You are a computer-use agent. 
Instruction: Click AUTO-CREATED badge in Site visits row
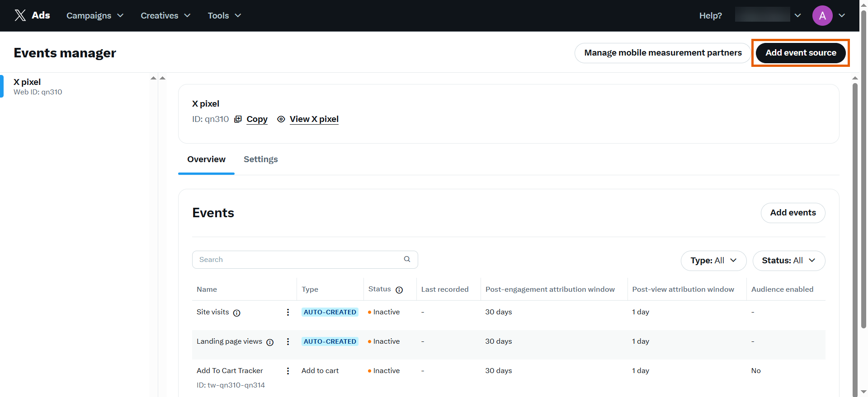tap(330, 312)
